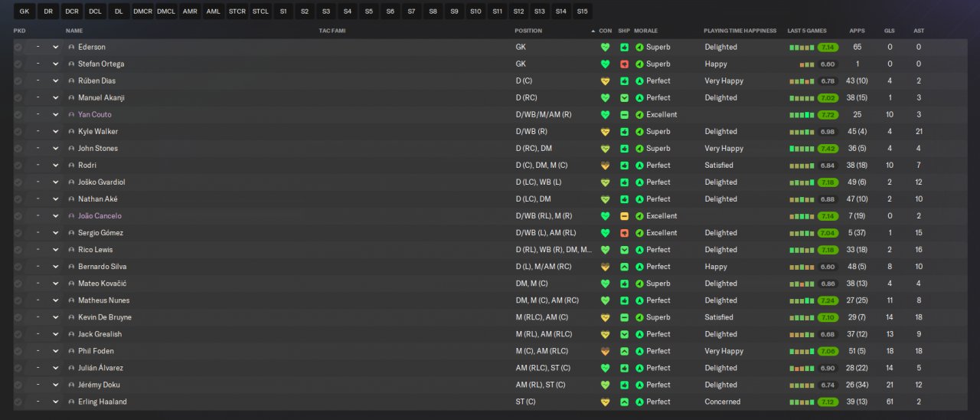Sort by the Morale column header
Viewport: 980px width, 420px height.
point(645,31)
